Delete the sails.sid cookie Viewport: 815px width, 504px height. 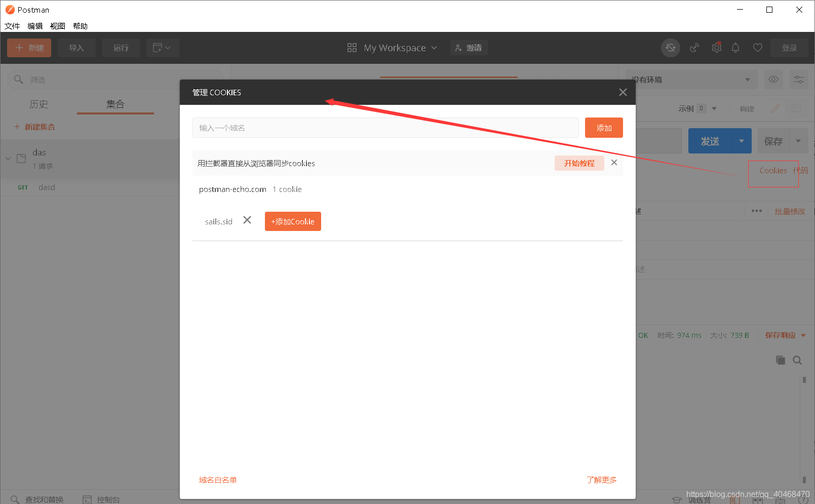(x=247, y=220)
